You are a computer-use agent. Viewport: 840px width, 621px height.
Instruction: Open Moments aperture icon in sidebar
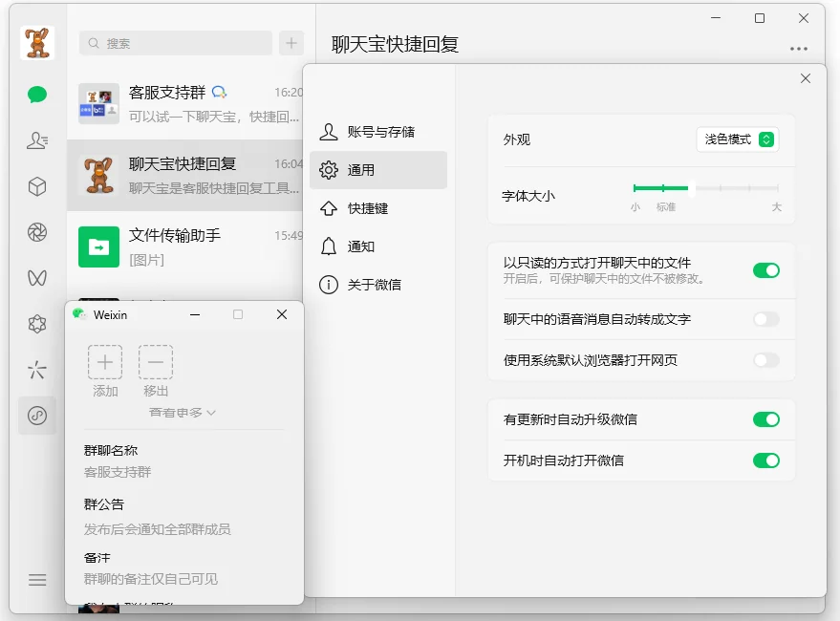pos(37,232)
